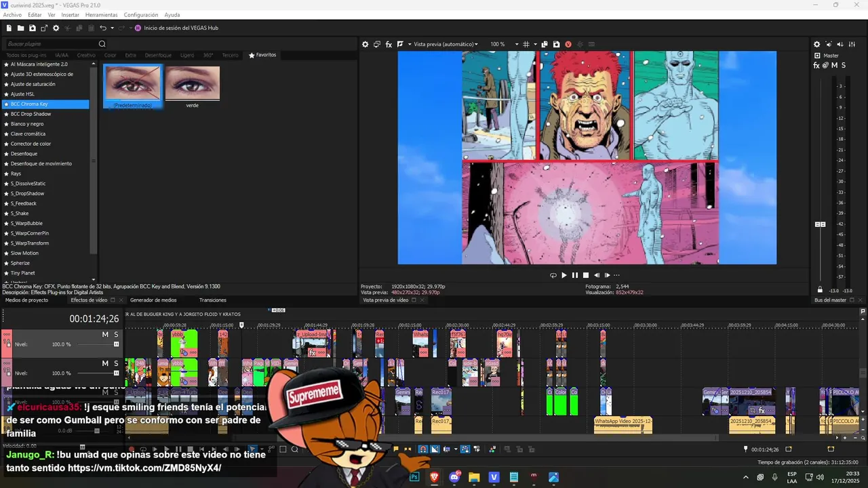
Task: Show hidden system tray icons chevron
Action: coord(745,477)
